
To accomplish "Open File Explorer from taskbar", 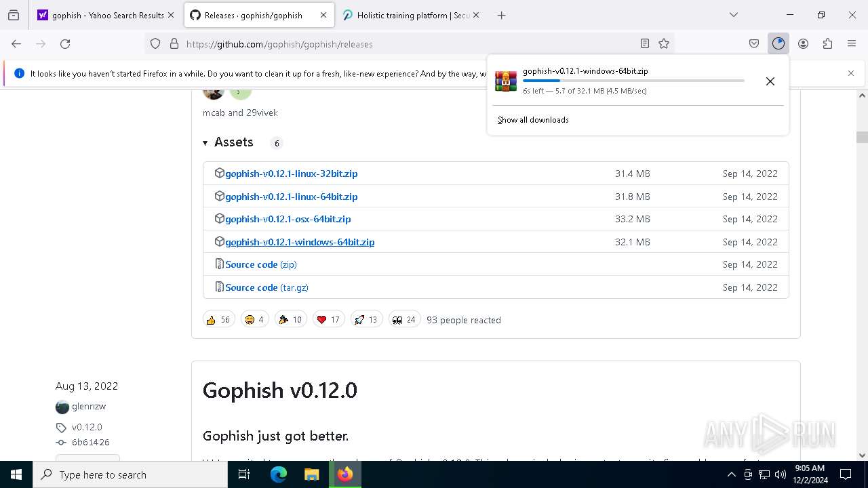I will click(311, 474).
